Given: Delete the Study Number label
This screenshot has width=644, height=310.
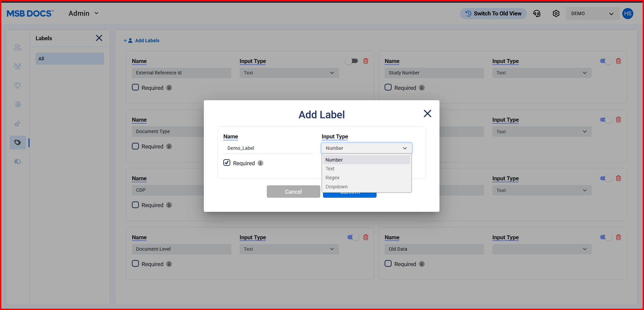Looking at the screenshot, I should [x=618, y=61].
